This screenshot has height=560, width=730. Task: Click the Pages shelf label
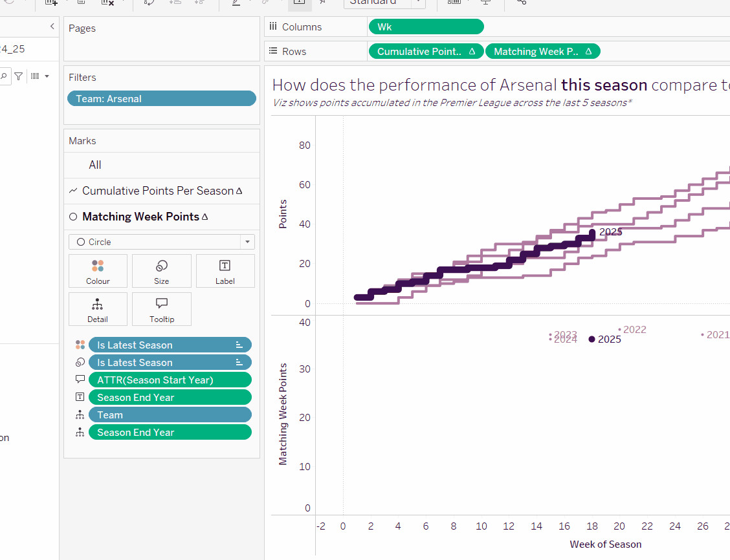82,28
